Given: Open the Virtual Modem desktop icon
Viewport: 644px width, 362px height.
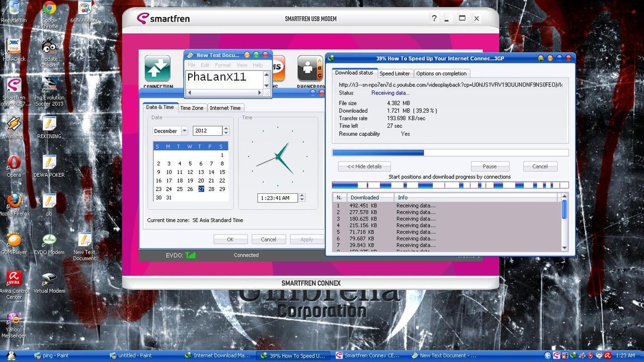Looking at the screenshot, I should pos(49,282).
